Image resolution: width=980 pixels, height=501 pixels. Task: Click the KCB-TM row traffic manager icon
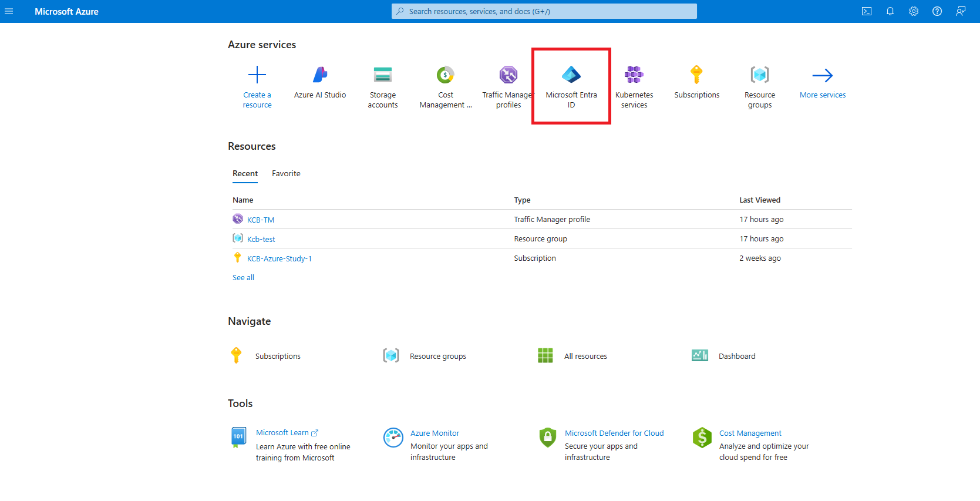pyautogui.click(x=237, y=218)
